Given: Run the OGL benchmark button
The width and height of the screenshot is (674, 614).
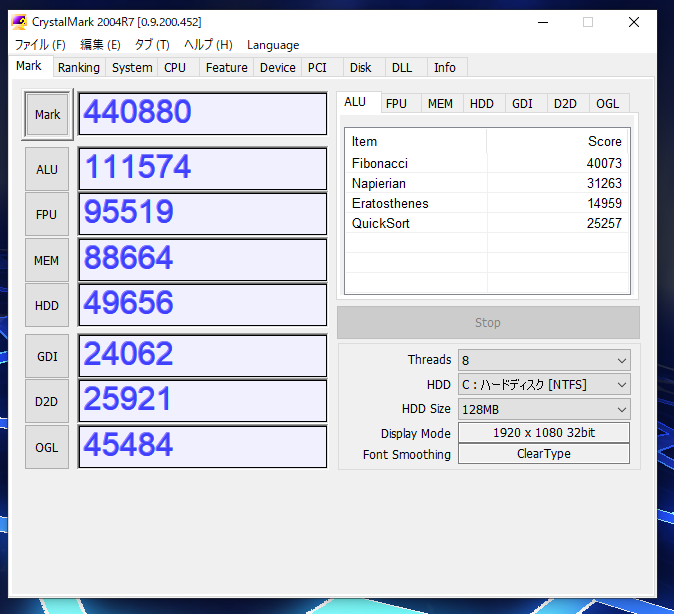Looking at the screenshot, I should [47, 447].
